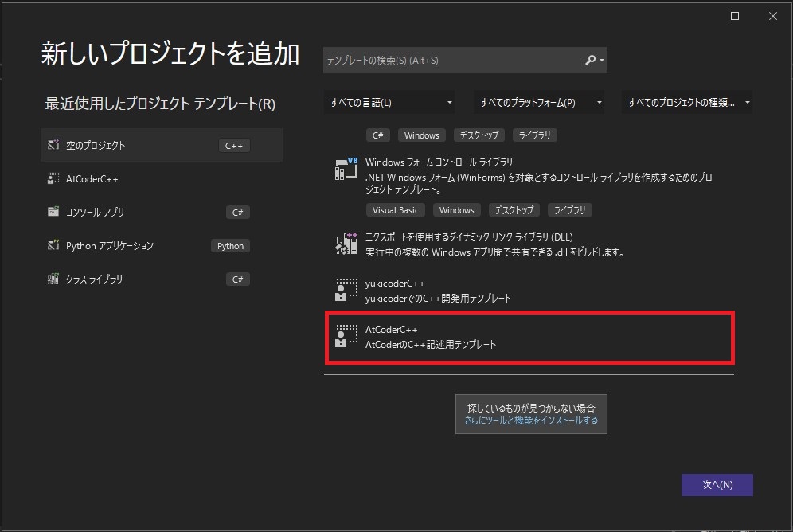Select コンソール アプリ recent template
The image size is (793, 532).
coord(162,212)
